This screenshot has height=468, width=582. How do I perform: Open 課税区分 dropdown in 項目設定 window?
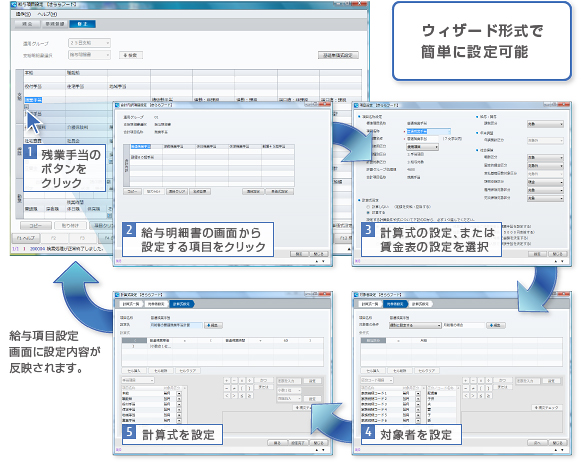click(x=545, y=124)
